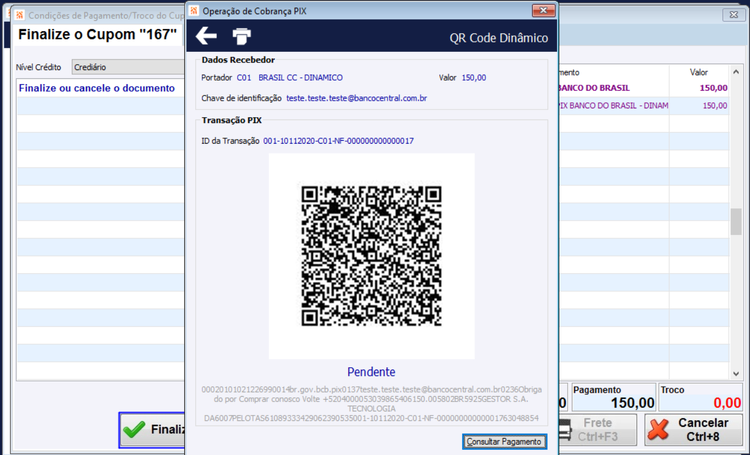Click the Valor 150,00 in Dados Recebedor
This screenshot has height=455, width=750.
[x=474, y=78]
